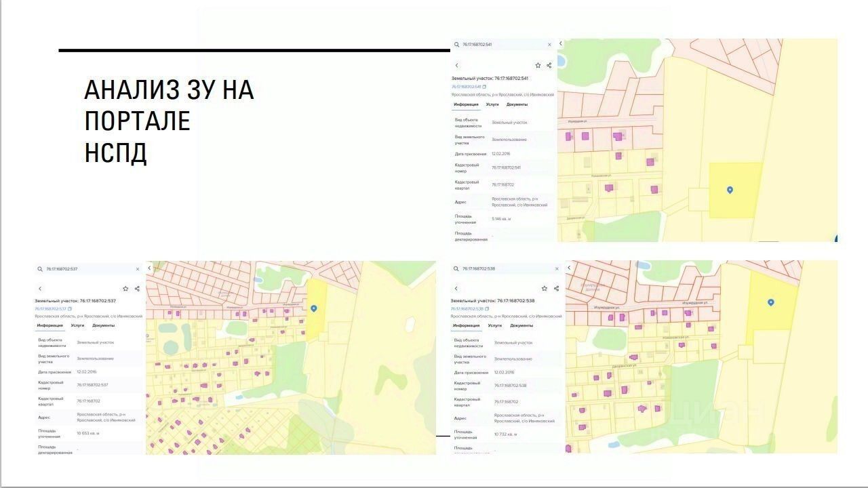Open the Документы tab in the 538 panel
The image size is (868, 488).
[521, 325]
